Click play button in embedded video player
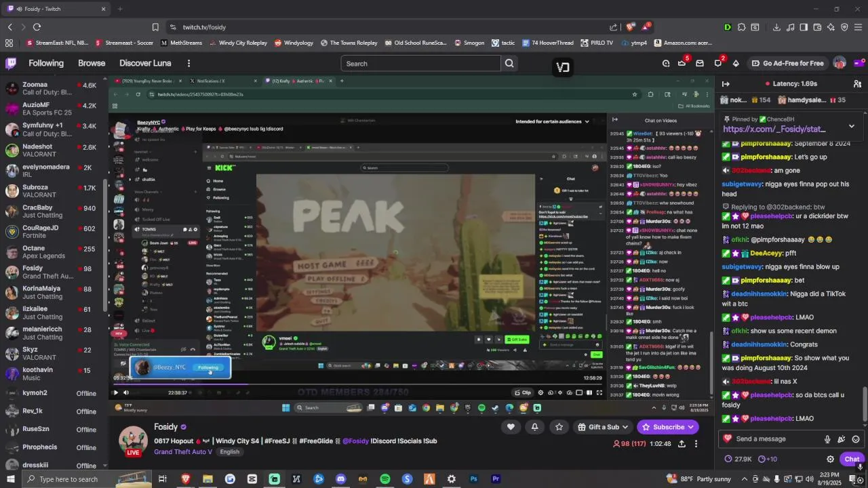This screenshot has width=868, height=488. coord(115,392)
